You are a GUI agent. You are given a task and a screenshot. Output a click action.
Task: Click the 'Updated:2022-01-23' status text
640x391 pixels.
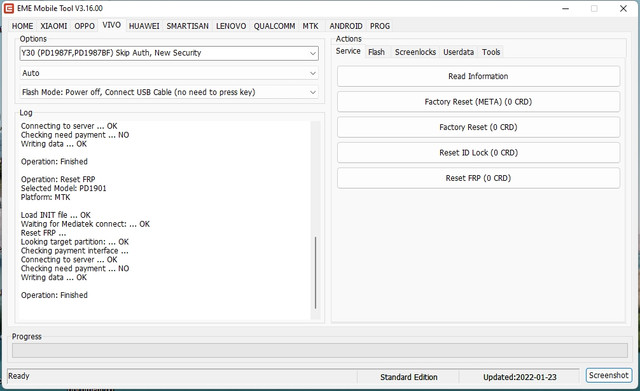[520, 377]
